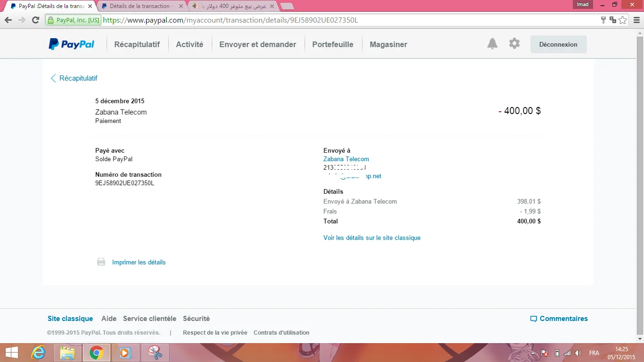The image size is (644, 362).
Task: Switch to the second Détails de la transaction tab
Action: click(x=140, y=6)
